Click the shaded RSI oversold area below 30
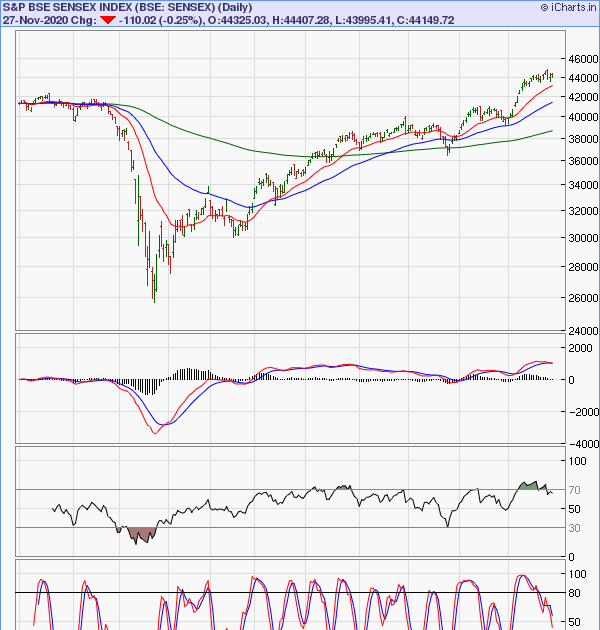 tap(141, 535)
